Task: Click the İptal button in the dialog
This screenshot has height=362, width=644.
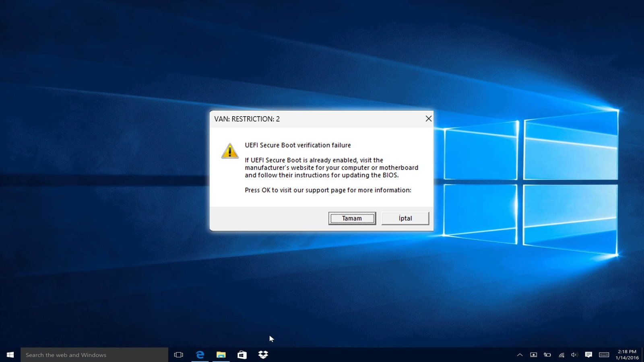Action: pos(405,218)
